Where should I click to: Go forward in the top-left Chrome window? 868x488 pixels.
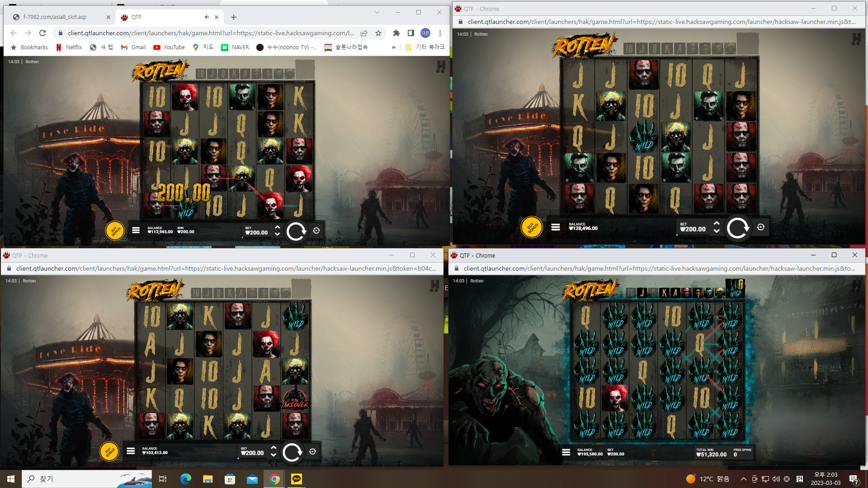(28, 33)
